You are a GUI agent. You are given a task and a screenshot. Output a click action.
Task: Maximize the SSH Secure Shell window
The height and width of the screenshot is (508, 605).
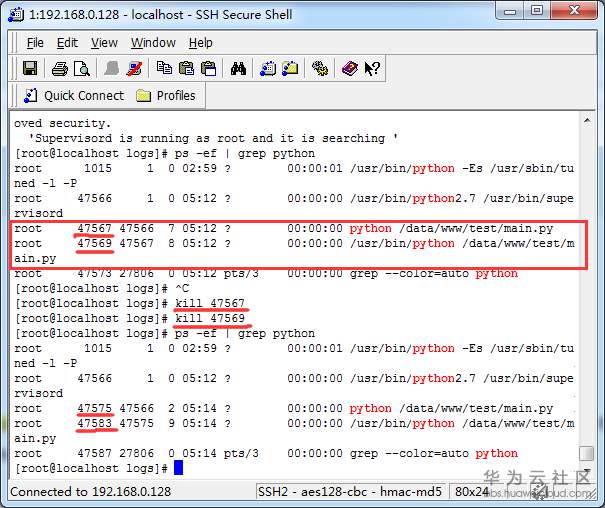[537, 11]
